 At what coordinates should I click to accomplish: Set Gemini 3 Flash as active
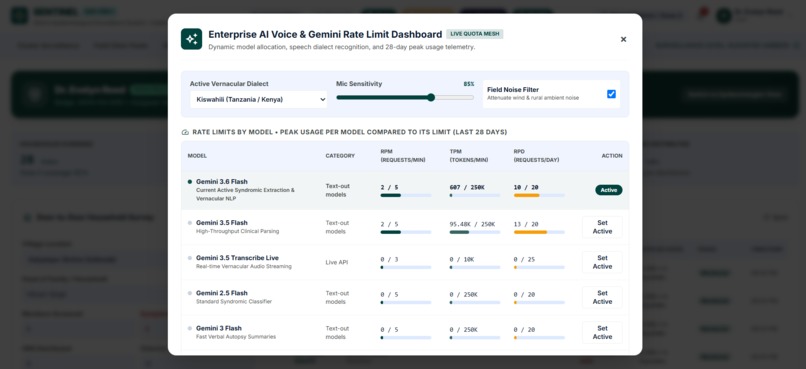click(x=602, y=333)
